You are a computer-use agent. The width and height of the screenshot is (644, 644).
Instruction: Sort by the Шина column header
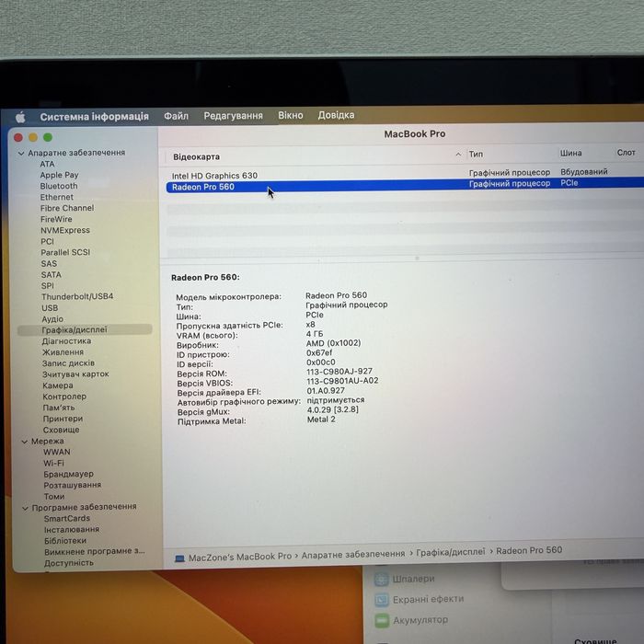tap(571, 154)
